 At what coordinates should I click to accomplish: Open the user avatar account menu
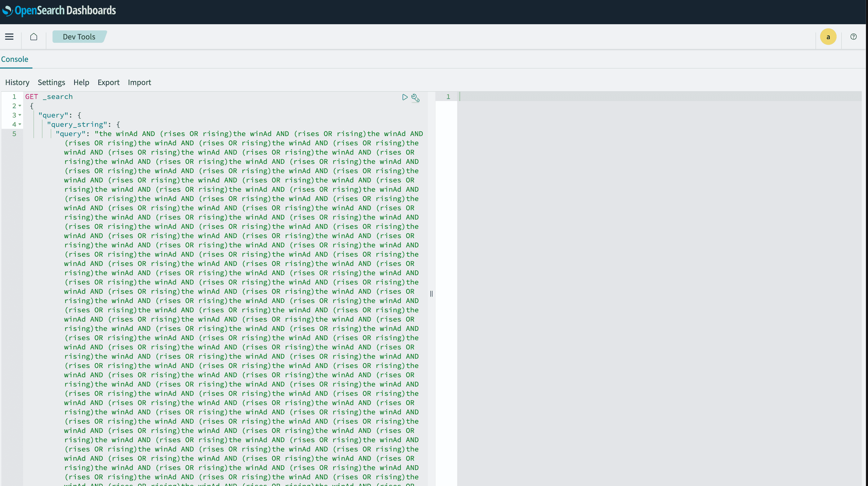828,36
